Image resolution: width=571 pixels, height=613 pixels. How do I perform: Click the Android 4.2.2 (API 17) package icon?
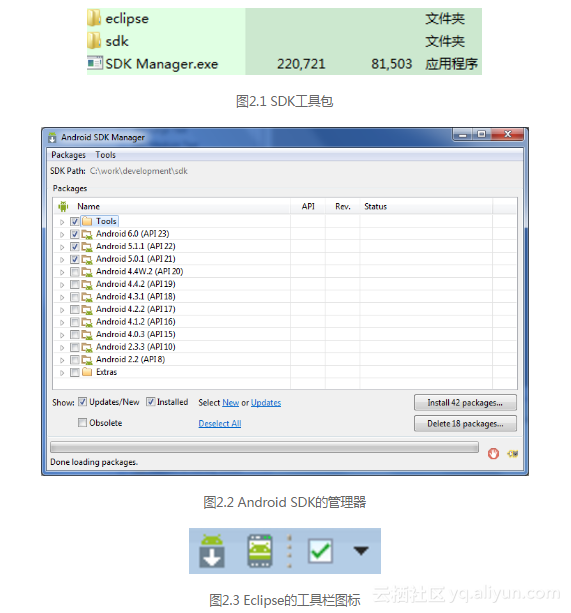coord(87,309)
